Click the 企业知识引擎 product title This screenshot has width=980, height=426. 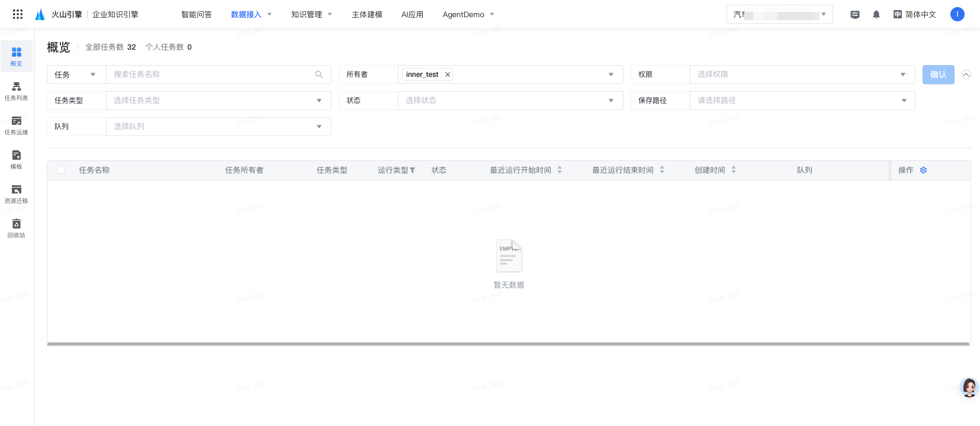click(115, 15)
